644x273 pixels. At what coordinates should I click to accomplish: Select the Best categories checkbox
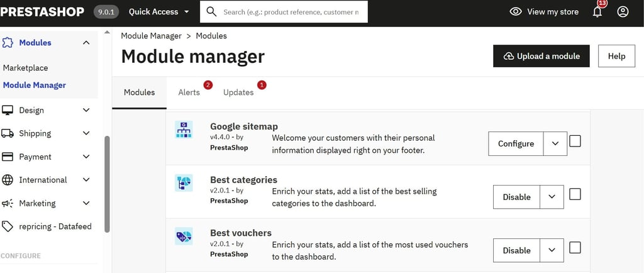[x=575, y=194]
